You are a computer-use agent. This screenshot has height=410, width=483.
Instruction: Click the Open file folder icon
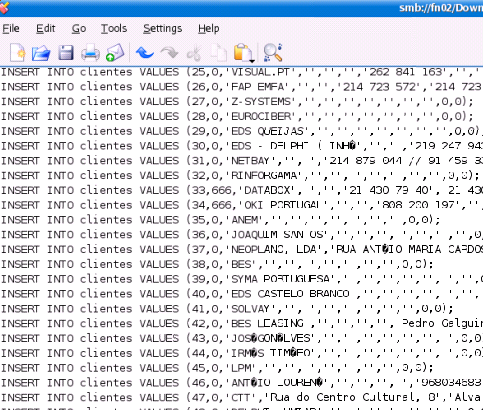[x=41, y=53]
